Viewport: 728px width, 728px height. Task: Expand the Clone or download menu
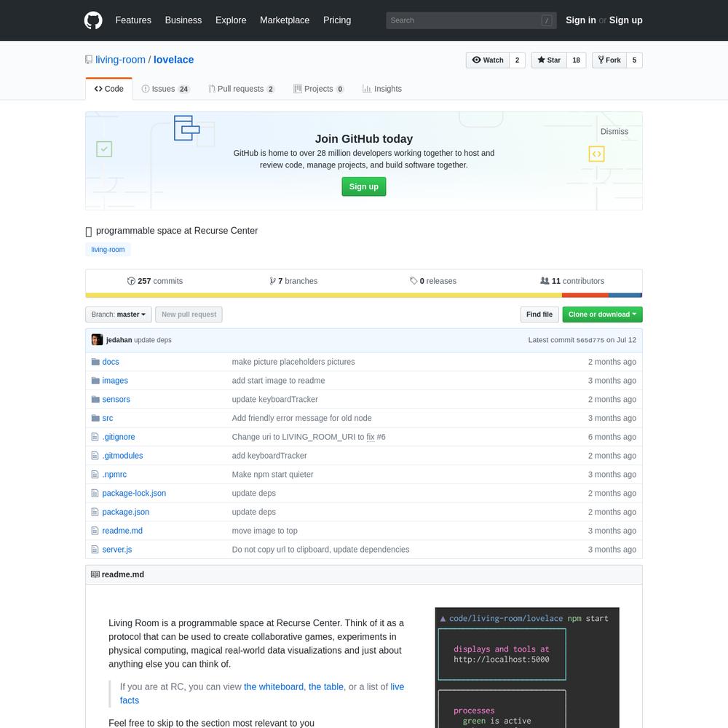(602, 314)
